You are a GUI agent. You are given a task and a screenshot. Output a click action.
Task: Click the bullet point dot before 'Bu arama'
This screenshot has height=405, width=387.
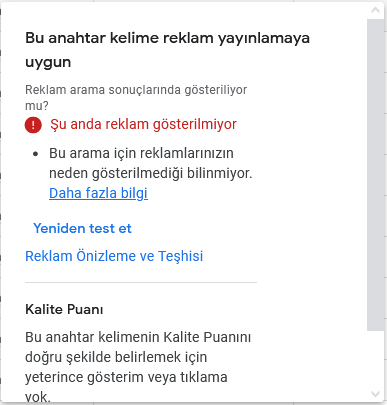tap(36, 154)
